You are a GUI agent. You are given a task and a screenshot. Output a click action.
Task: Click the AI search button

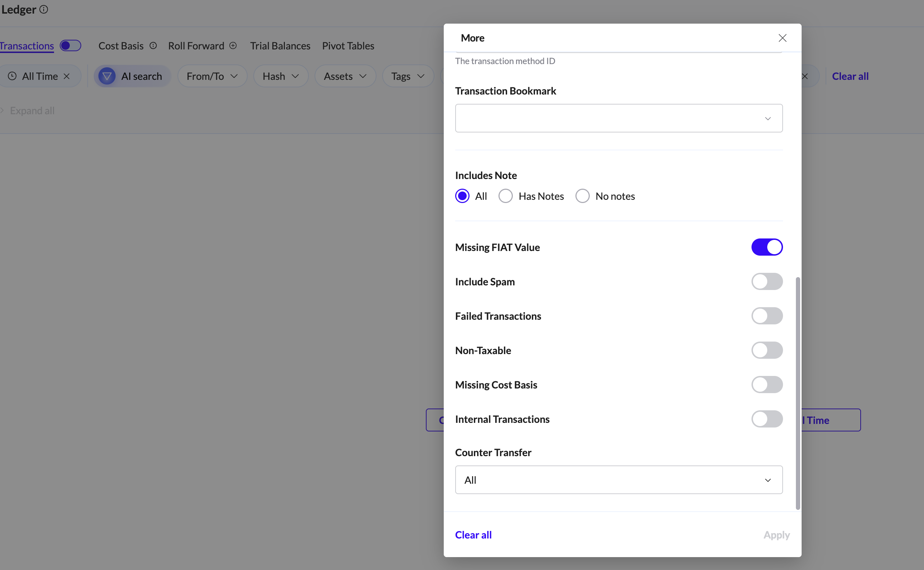coord(132,76)
